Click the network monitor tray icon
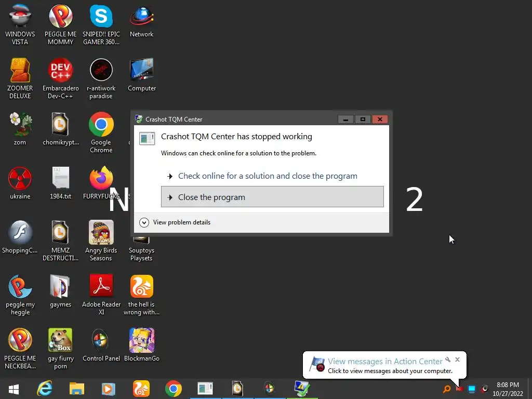 pyautogui.click(x=472, y=389)
